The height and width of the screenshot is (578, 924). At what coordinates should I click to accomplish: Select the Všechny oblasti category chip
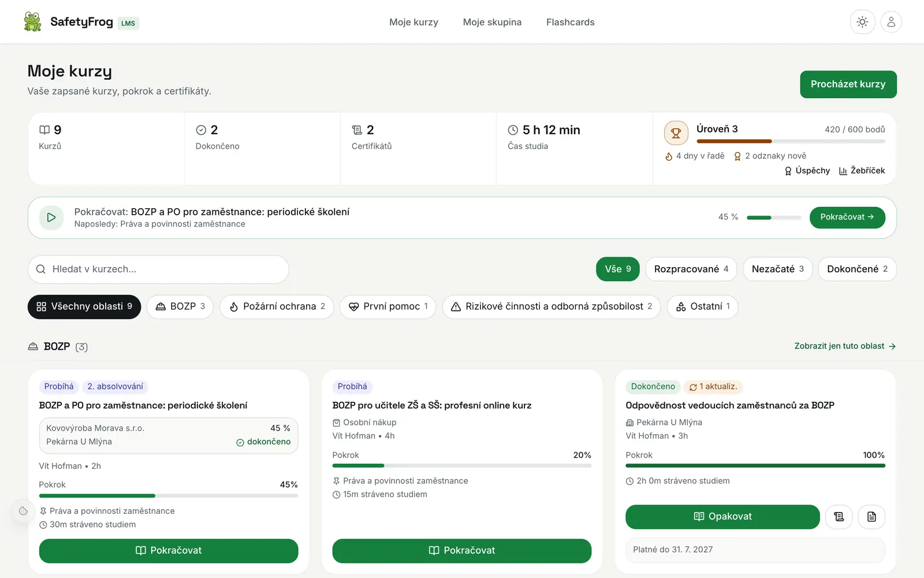(84, 306)
